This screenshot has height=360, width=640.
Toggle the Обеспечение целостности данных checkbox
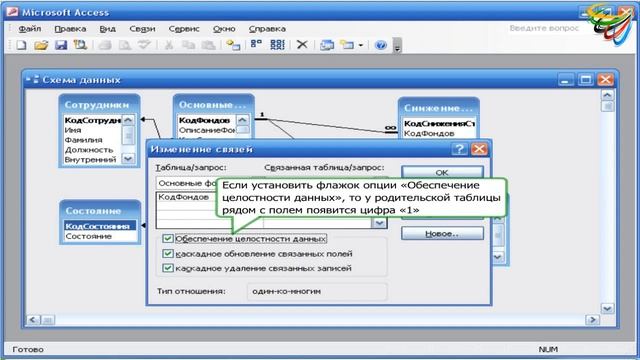coord(167,238)
